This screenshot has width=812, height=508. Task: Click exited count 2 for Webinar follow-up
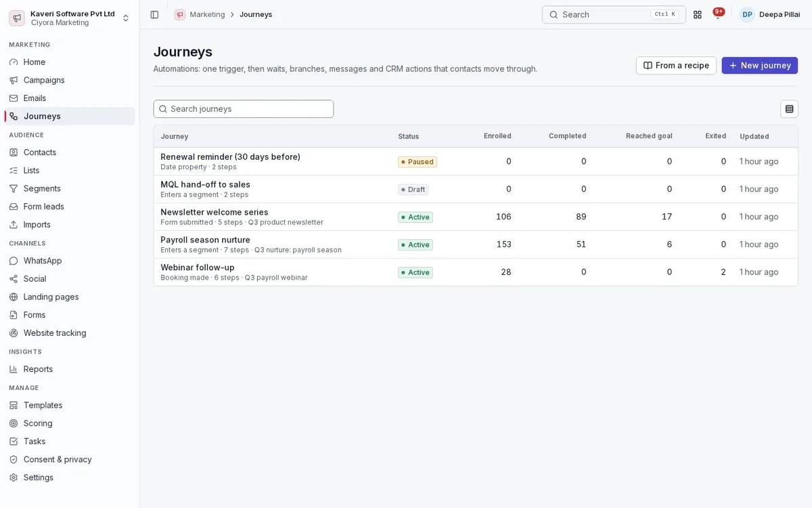point(723,272)
